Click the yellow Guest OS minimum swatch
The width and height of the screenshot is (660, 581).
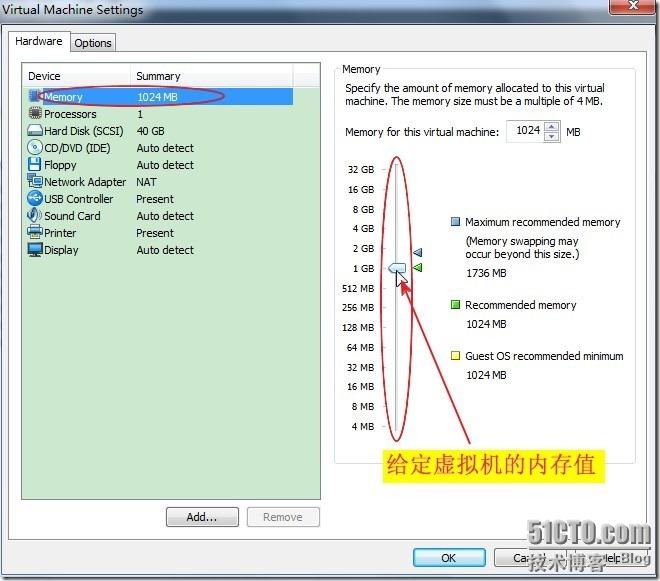(455, 355)
